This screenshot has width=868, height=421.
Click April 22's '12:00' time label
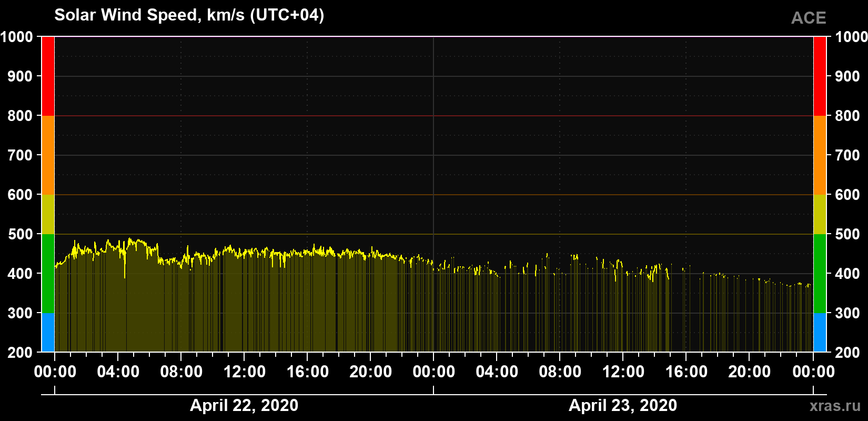coord(244,372)
